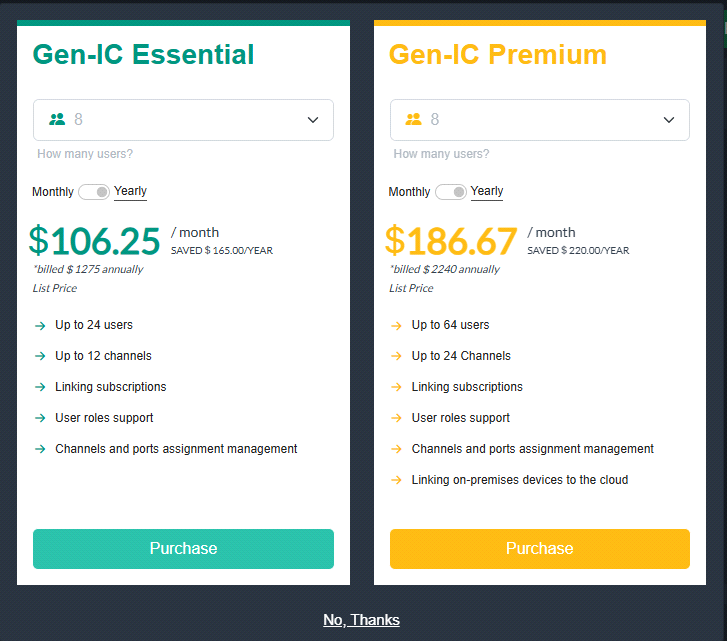Viewport: 727px width, 641px height.
Task: Click the arrow icon beside Up to 24 Channels
Action: click(396, 357)
